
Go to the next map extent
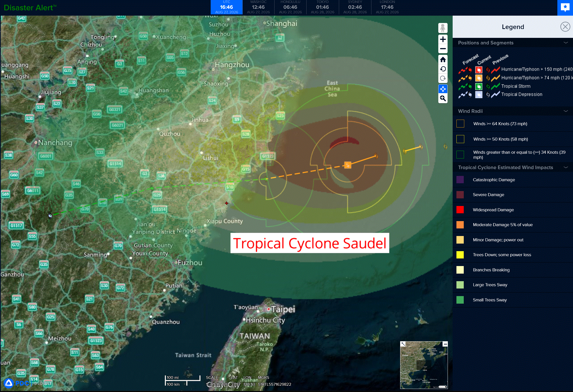click(443, 78)
